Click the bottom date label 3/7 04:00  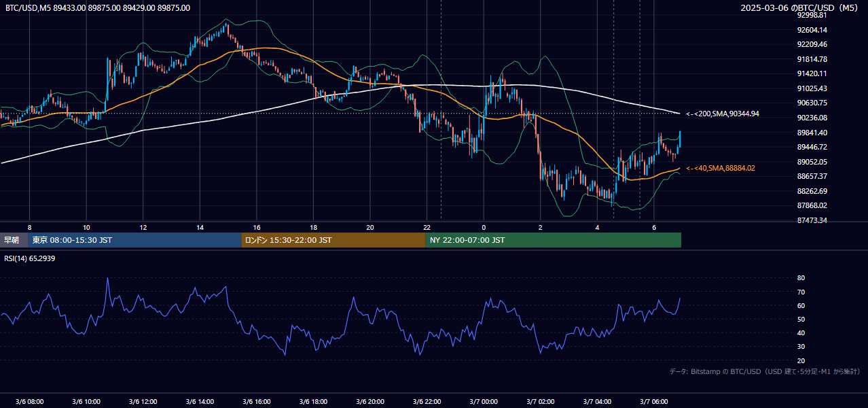597,402
